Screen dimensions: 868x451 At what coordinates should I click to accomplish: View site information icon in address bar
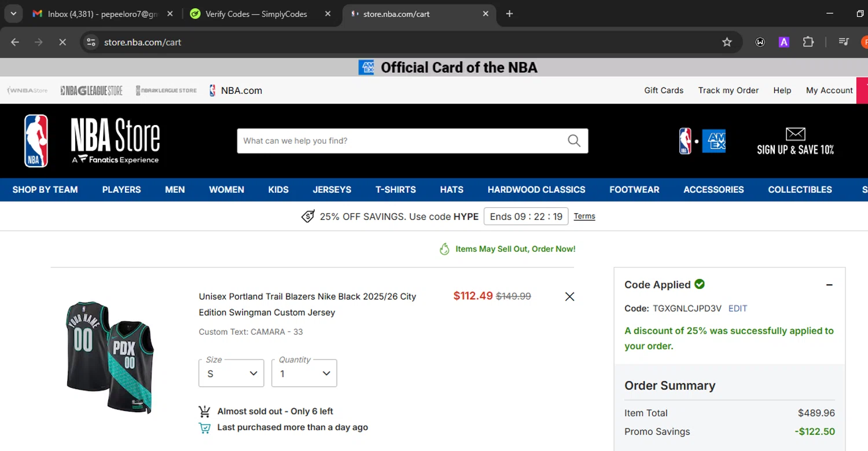[x=91, y=42]
